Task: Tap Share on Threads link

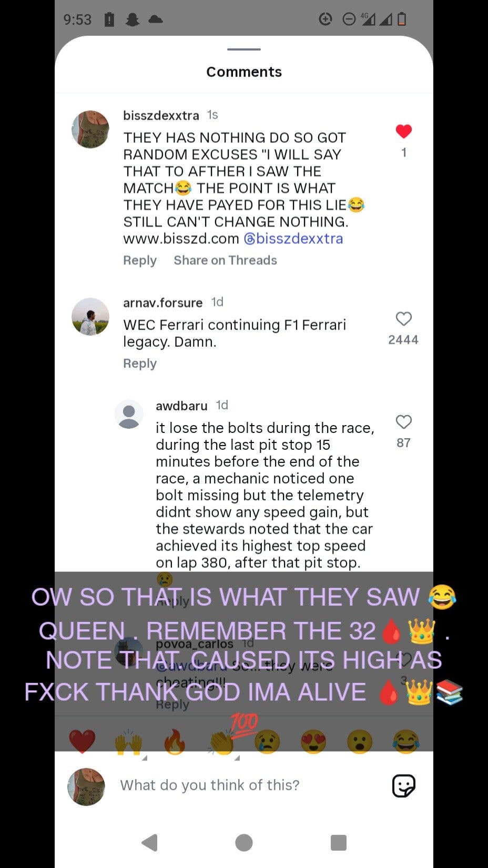Action: pyautogui.click(x=226, y=260)
